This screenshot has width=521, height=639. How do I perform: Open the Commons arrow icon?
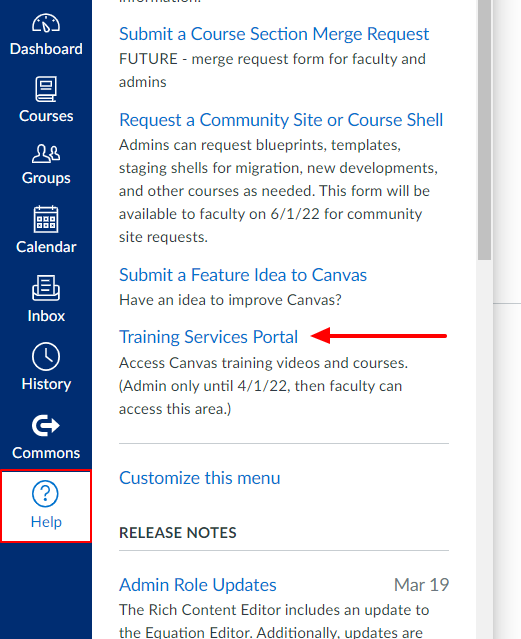[x=46, y=425]
